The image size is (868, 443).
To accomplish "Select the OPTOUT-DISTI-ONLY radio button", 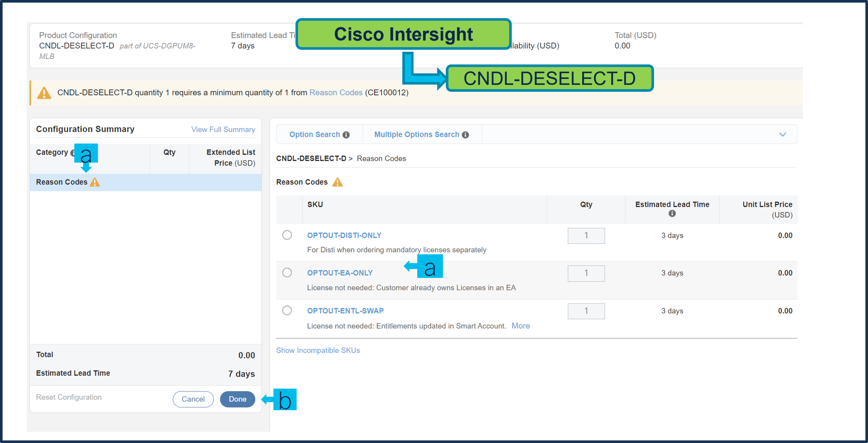I will click(287, 235).
